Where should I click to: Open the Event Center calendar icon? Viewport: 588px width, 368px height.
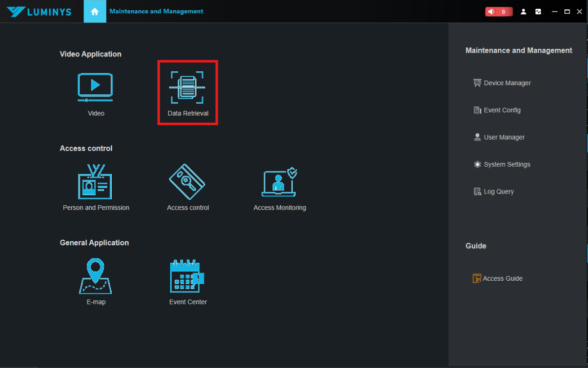pos(188,277)
